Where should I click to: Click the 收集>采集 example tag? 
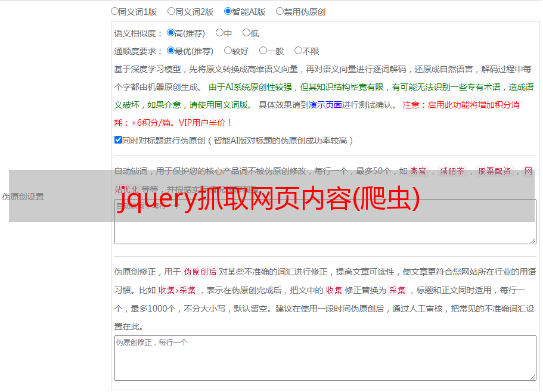click(x=177, y=290)
